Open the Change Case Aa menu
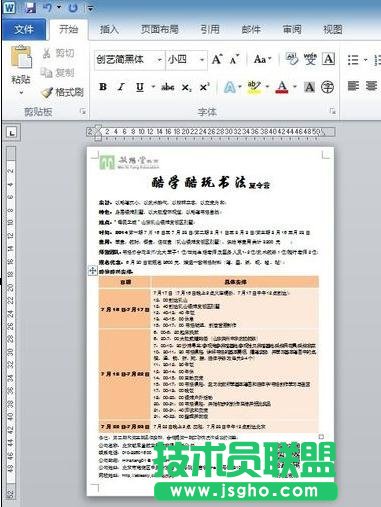Screen dimensions: 381x507 pos(263,59)
